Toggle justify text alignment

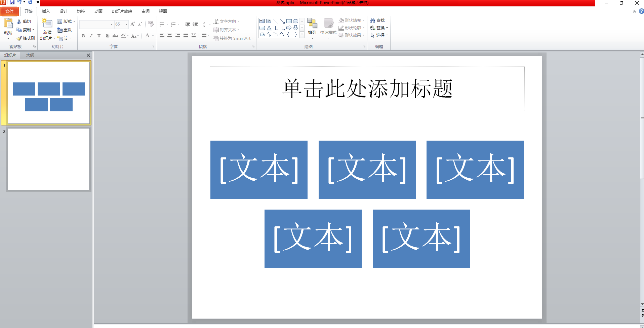tap(186, 36)
